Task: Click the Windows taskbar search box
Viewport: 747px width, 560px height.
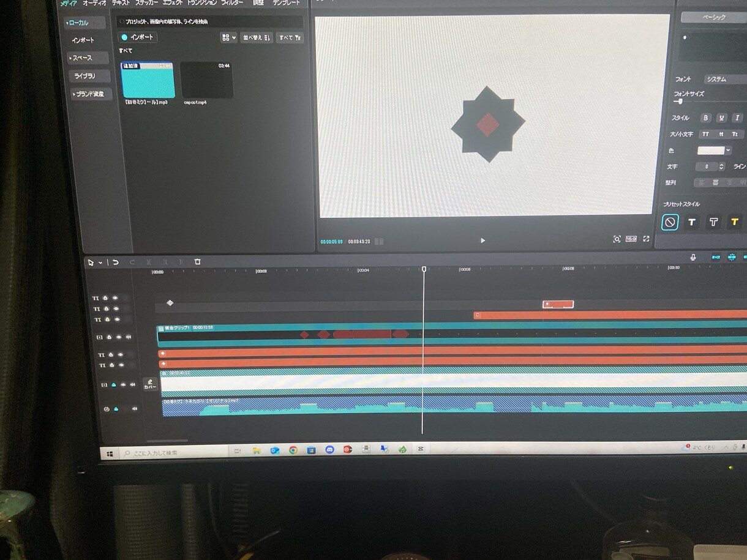Action: click(x=173, y=453)
